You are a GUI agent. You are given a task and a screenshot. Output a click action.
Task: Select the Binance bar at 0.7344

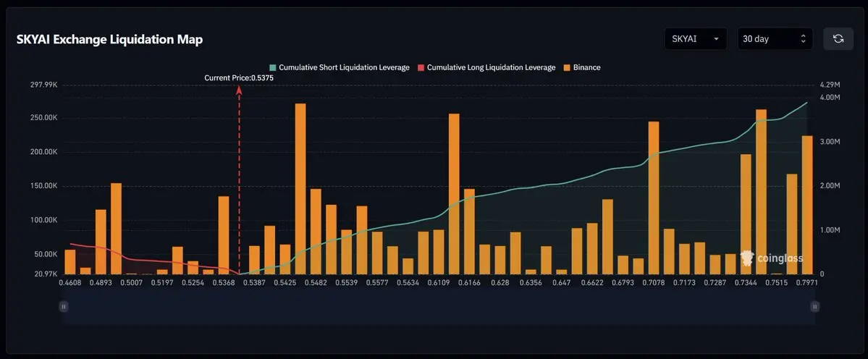(746, 214)
